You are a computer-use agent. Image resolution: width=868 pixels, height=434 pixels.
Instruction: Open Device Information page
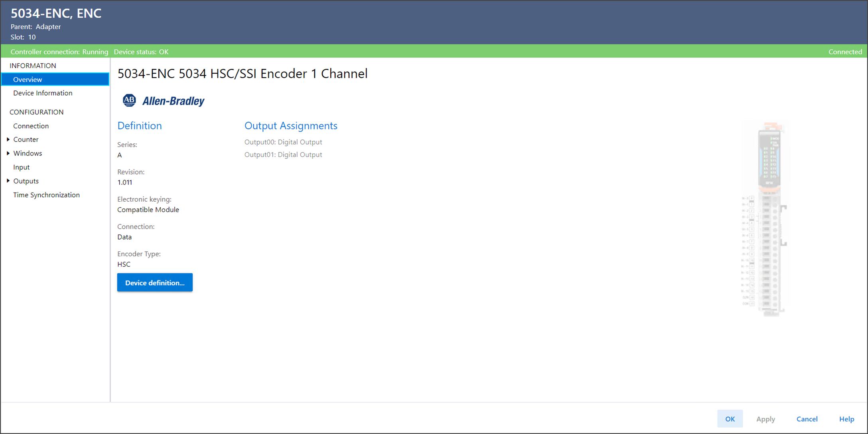(43, 93)
